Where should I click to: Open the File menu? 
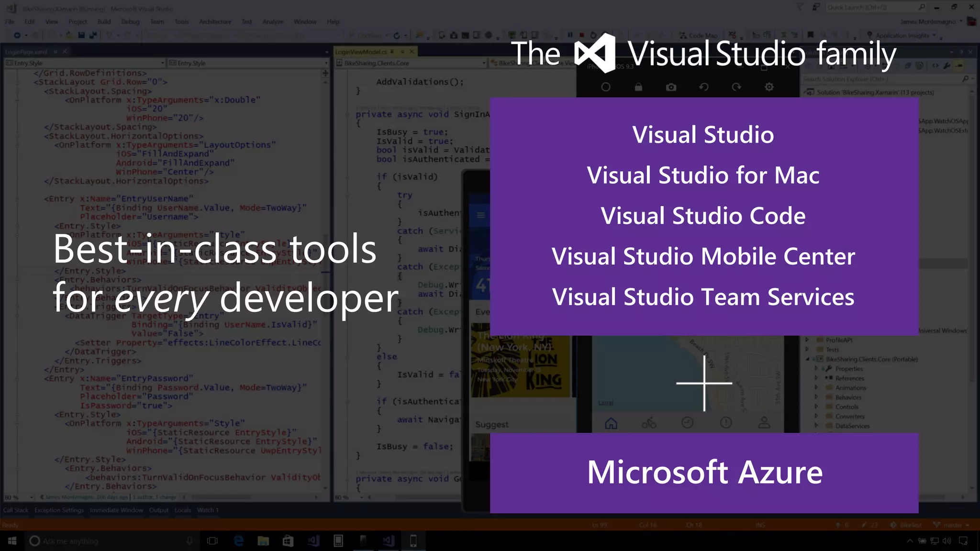10,22
